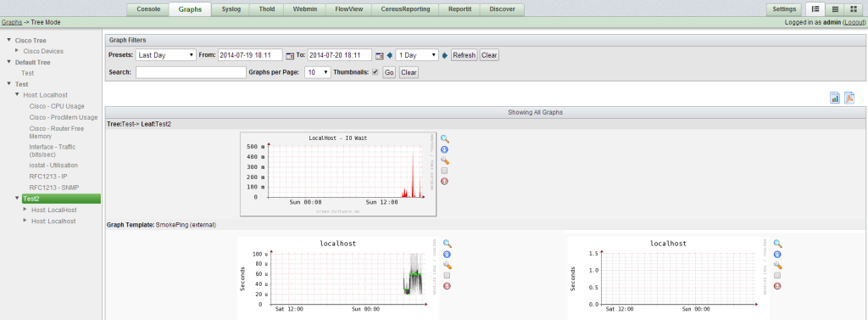Collapse the Cisco Tree node
This screenshot has width=868, height=320.
[x=8, y=40]
